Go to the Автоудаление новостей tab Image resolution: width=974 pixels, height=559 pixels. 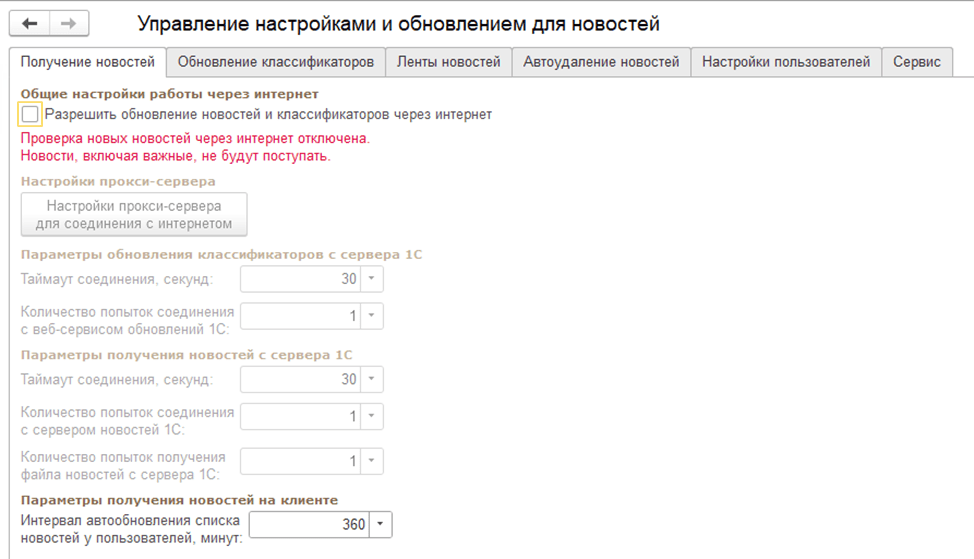(601, 62)
